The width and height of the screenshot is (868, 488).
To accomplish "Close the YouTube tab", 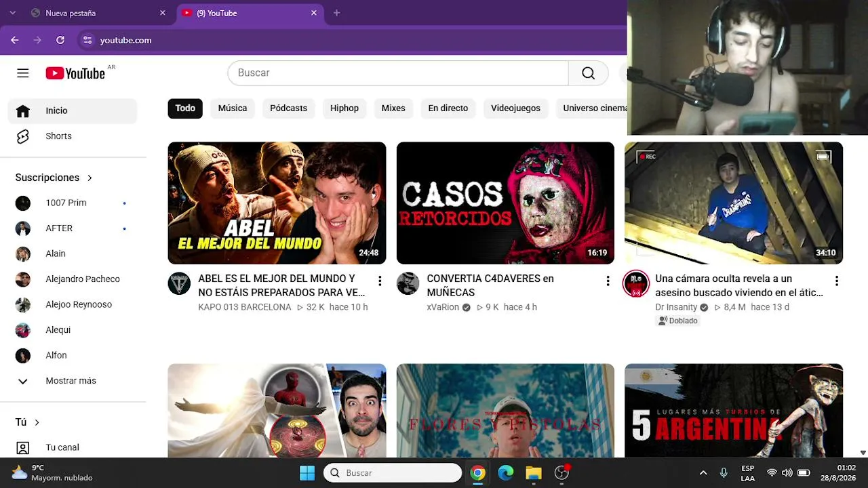I will [314, 13].
